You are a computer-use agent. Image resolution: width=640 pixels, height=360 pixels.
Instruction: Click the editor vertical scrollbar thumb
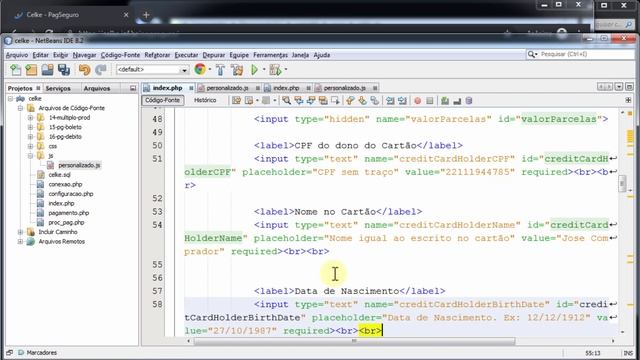click(x=622, y=183)
